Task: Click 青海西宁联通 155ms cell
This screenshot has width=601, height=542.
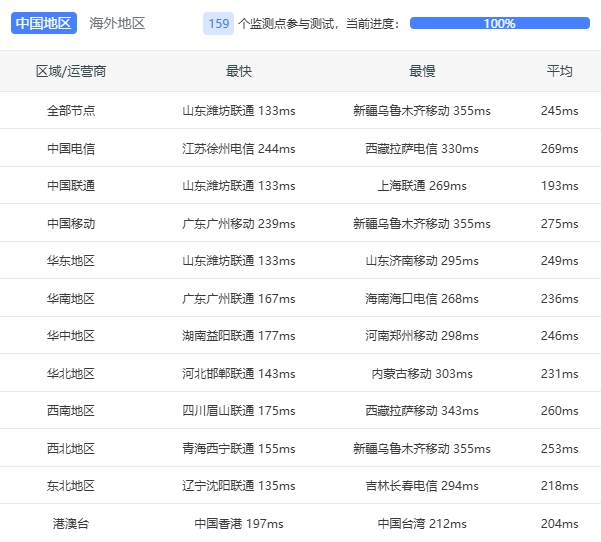Action: pos(239,448)
